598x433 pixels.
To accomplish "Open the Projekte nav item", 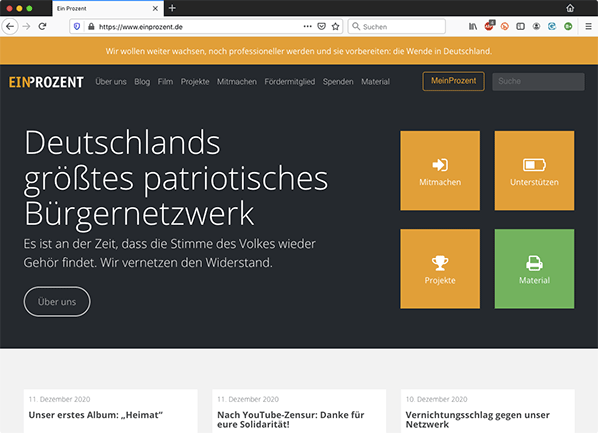I will click(195, 82).
